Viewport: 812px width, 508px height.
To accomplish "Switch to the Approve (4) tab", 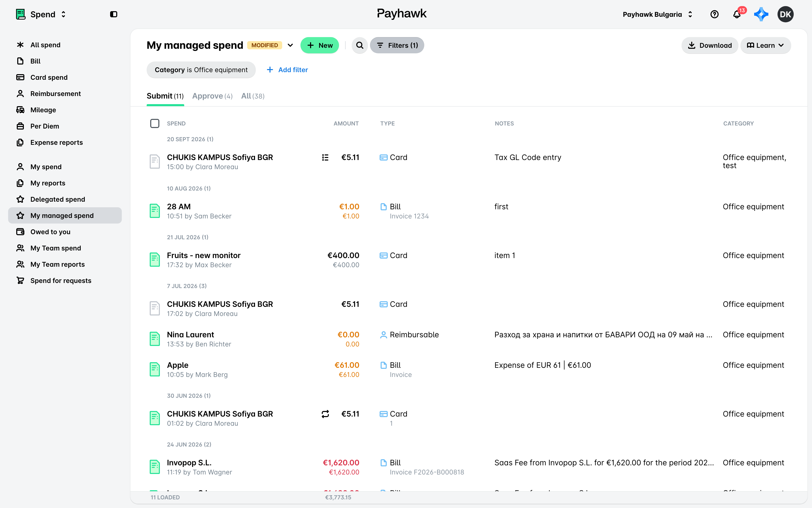I will pos(212,96).
